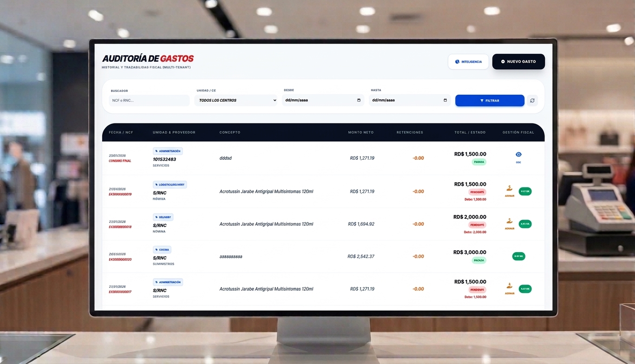The width and height of the screenshot is (635, 364).
Task: Focus the NCF o RNC search field
Action: pos(150,100)
